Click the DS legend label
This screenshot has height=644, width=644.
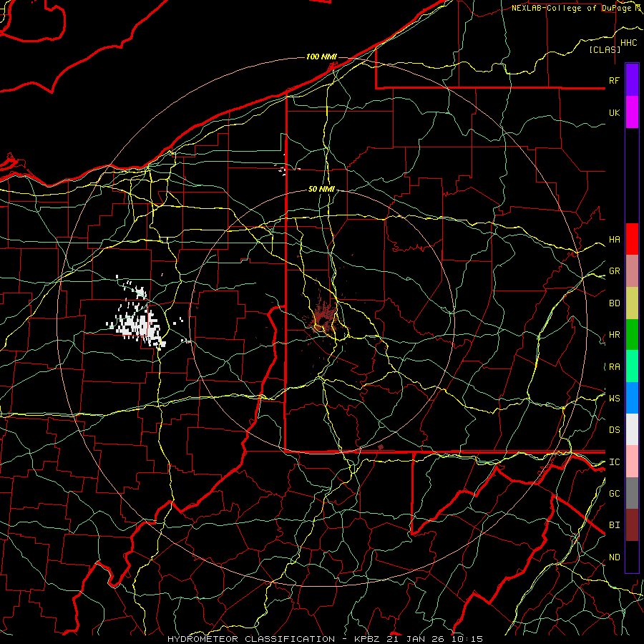click(614, 430)
